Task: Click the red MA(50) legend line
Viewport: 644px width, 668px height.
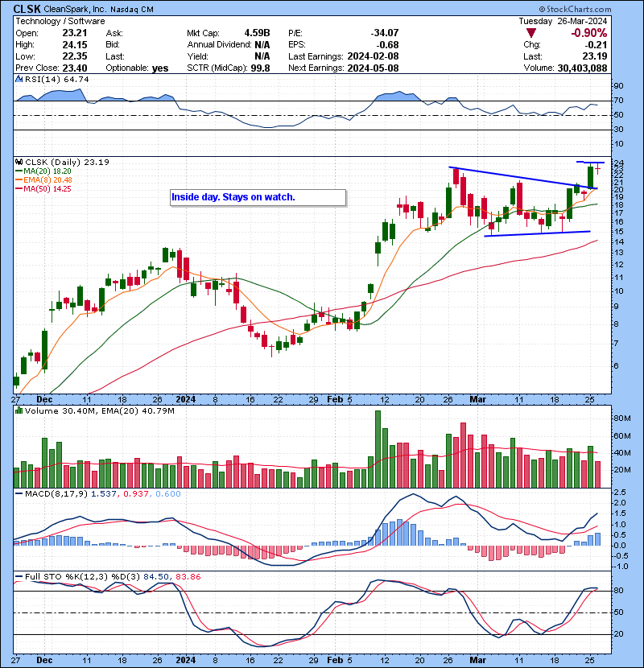Action: point(19,189)
